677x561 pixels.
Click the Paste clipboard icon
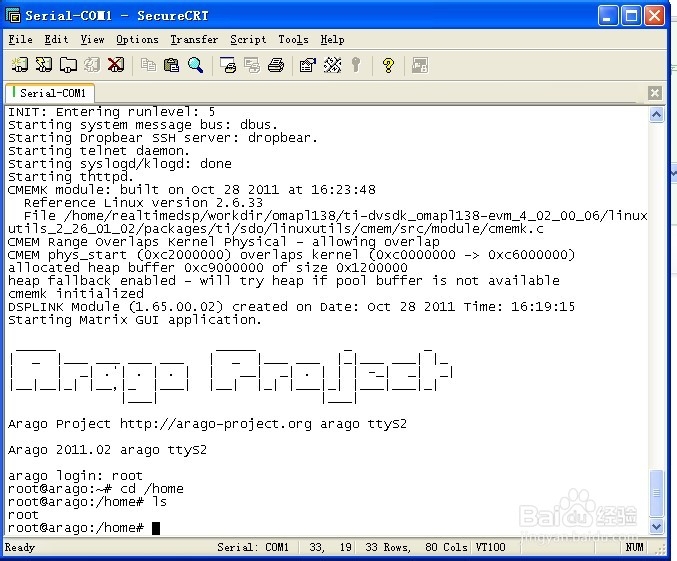(172, 65)
